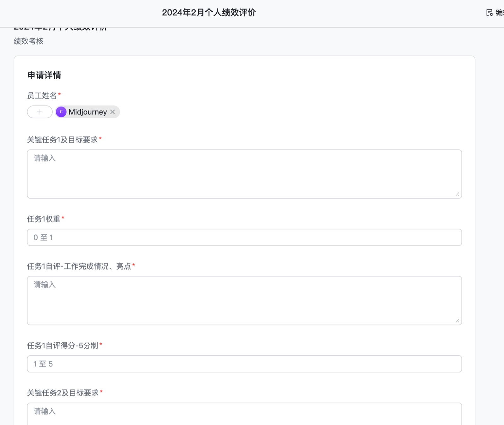The width and height of the screenshot is (504, 425).
Task: Grab resize handle of 关键任务1及目标要求 text area
Action: tap(457, 194)
